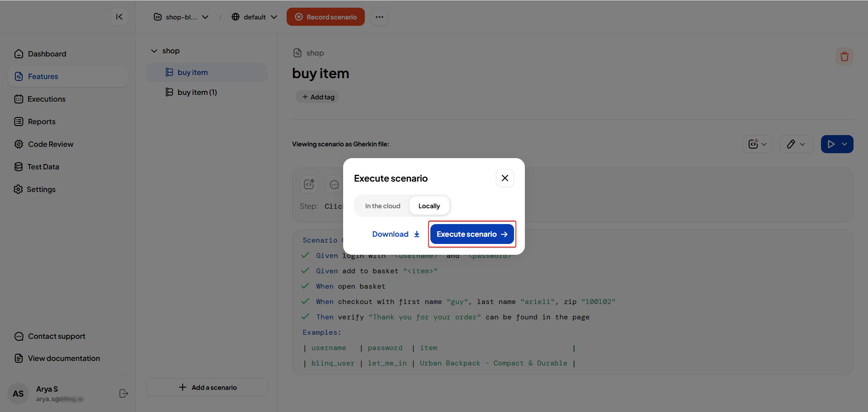Click the chat bubble icon in step panel
Viewport: 868px width, 412px height.
coord(334,184)
